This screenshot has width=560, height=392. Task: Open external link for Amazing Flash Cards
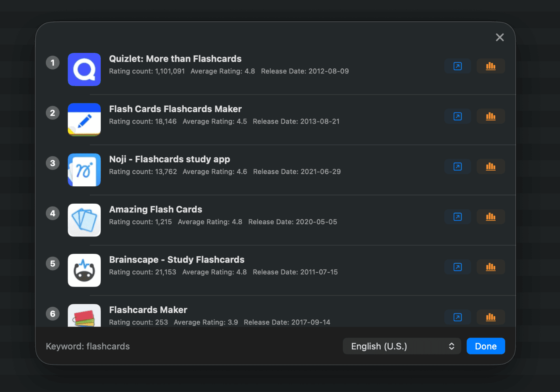pyautogui.click(x=457, y=217)
